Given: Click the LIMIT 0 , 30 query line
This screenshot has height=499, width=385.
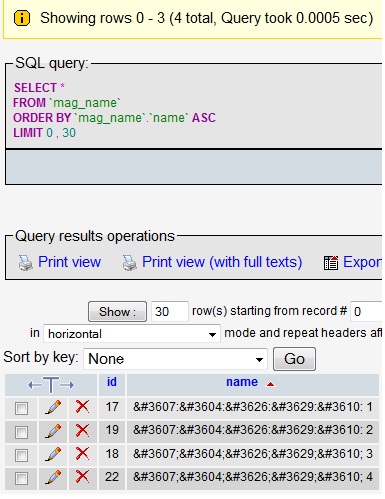Looking at the screenshot, I should (x=45, y=133).
